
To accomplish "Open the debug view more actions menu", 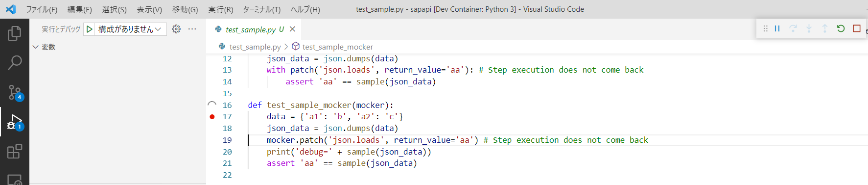I will (192, 29).
